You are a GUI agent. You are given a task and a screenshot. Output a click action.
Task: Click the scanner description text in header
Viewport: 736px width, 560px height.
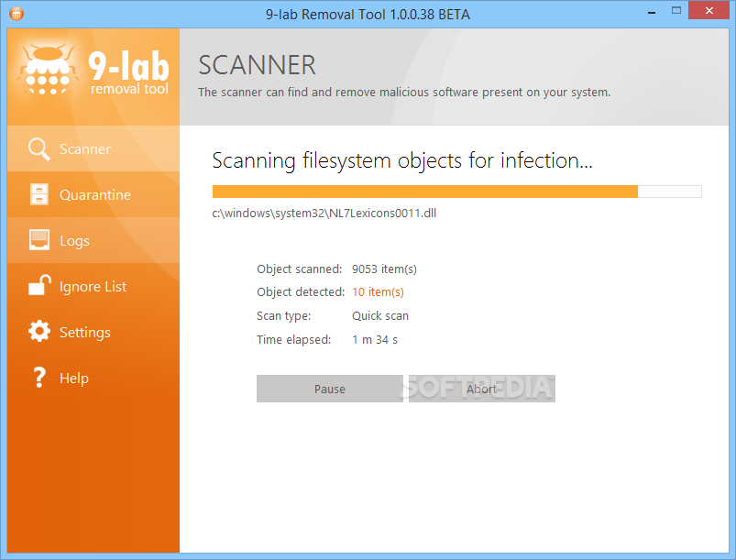point(404,92)
